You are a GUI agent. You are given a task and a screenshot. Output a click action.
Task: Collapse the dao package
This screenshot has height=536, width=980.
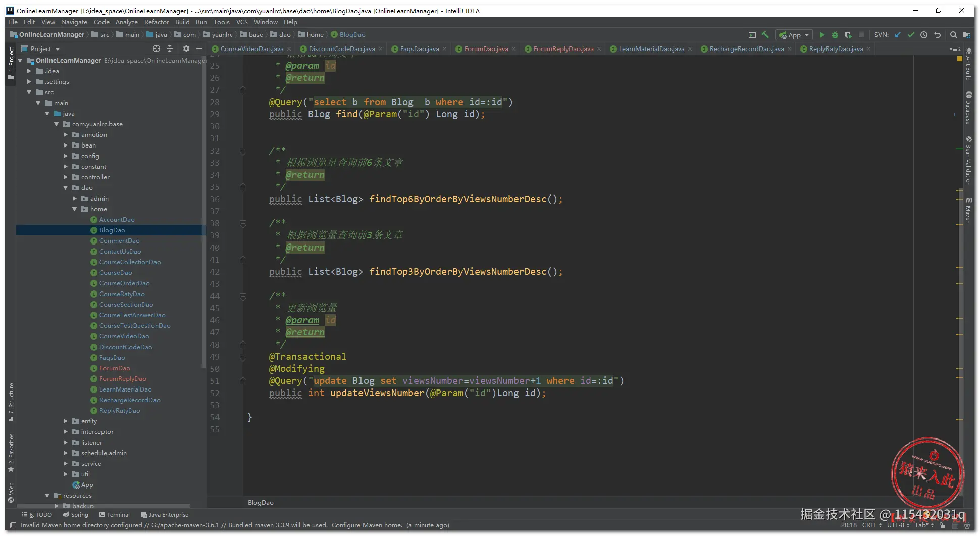tap(66, 188)
